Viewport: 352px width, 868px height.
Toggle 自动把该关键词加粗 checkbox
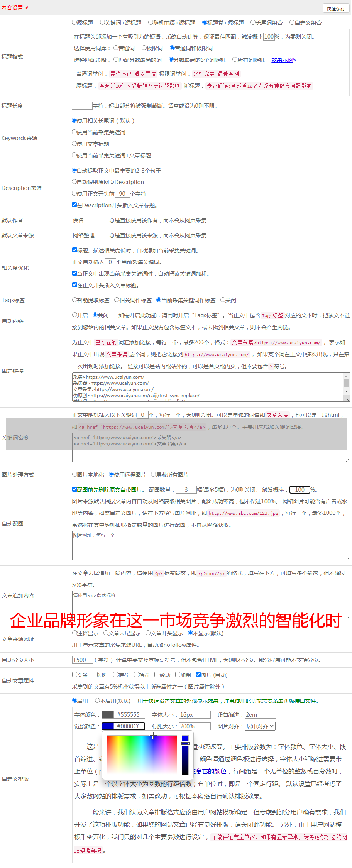pos(74,273)
